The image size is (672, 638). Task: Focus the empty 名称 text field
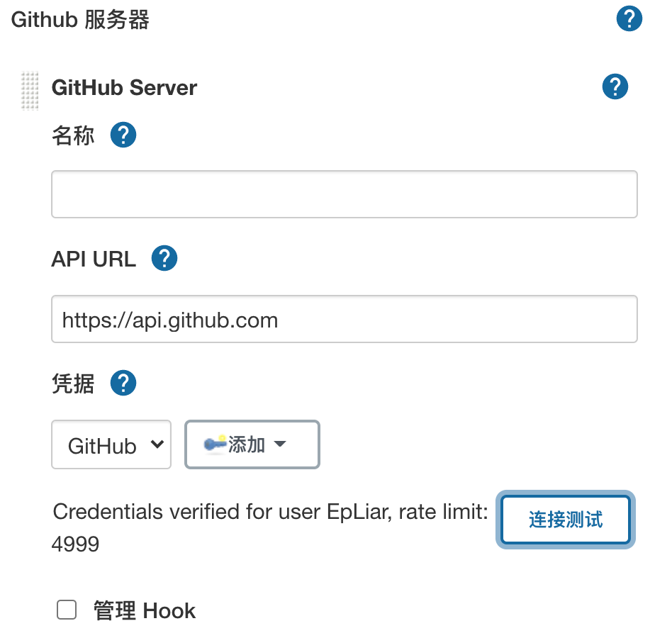pyautogui.click(x=344, y=194)
